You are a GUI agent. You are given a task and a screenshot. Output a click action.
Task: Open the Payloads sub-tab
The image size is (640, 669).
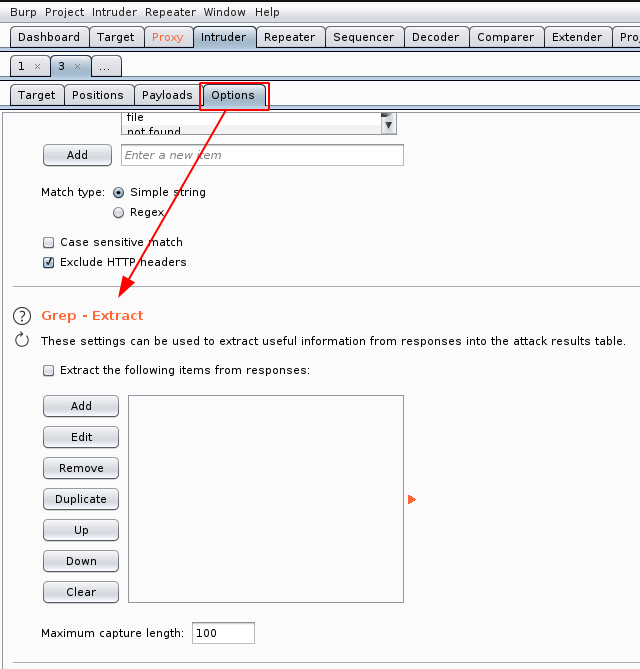pos(167,95)
